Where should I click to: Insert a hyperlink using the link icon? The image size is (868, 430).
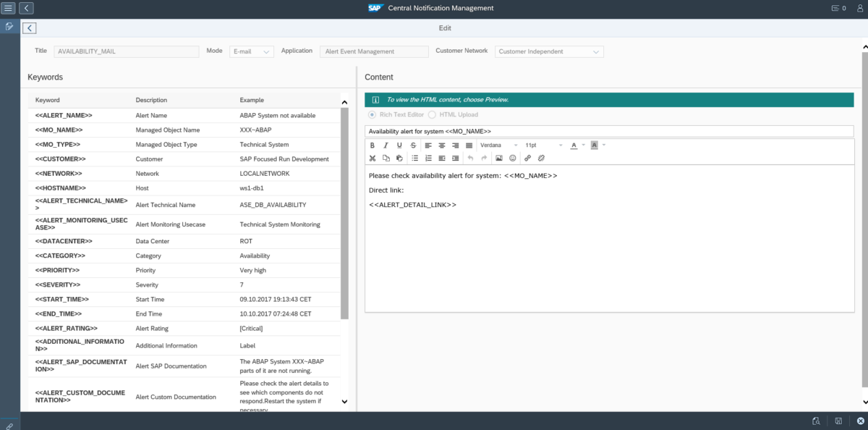(529, 158)
